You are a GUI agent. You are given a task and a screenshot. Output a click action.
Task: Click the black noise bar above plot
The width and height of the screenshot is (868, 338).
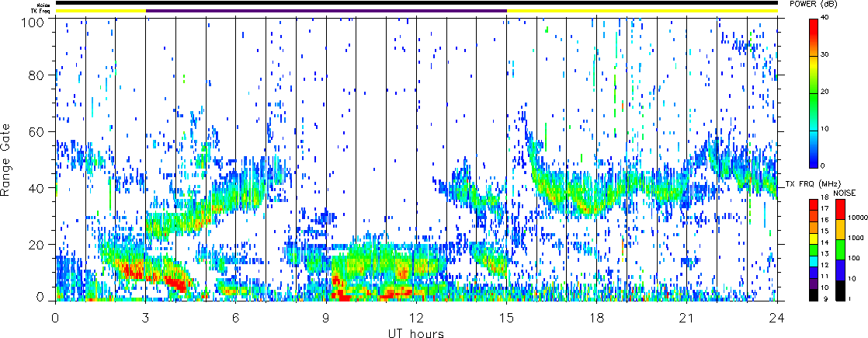pos(416,3)
